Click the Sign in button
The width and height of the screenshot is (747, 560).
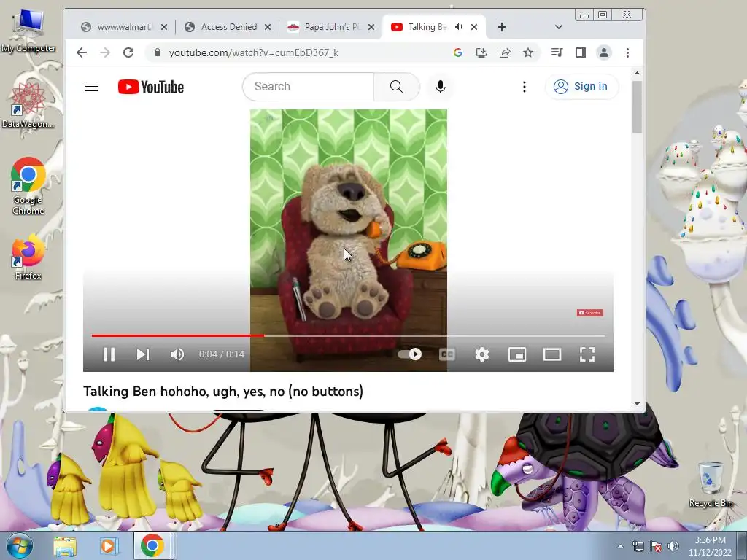[581, 87]
